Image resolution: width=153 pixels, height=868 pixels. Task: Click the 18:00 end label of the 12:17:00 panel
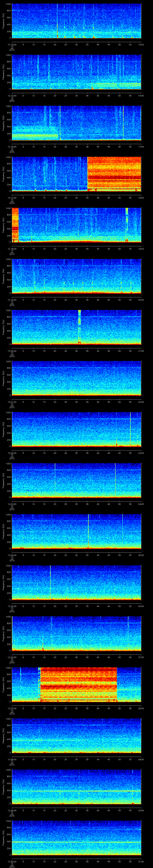pyautogui.click(x=141, y=198)
